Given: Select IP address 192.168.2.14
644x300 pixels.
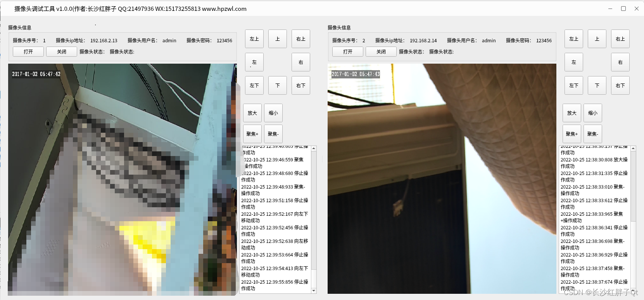Looking at the screenshot, I should click(x=423, y=40).
